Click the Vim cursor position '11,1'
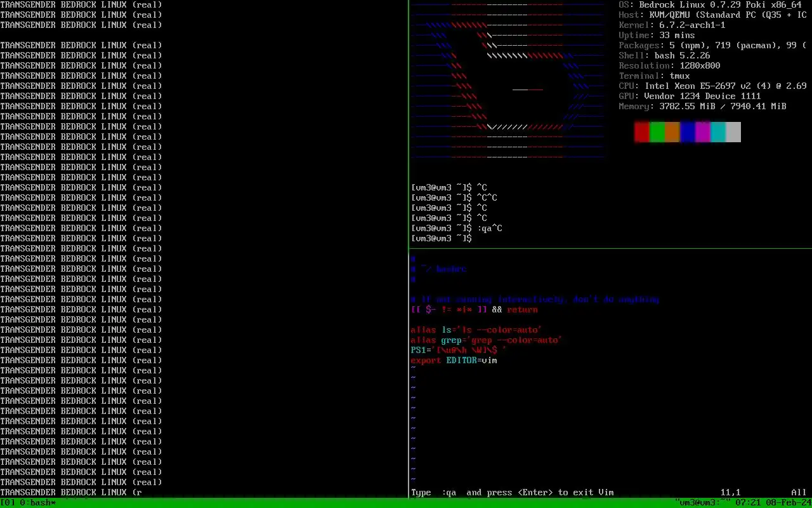Screen dimensions: 812x508 (x=731, y=493)
